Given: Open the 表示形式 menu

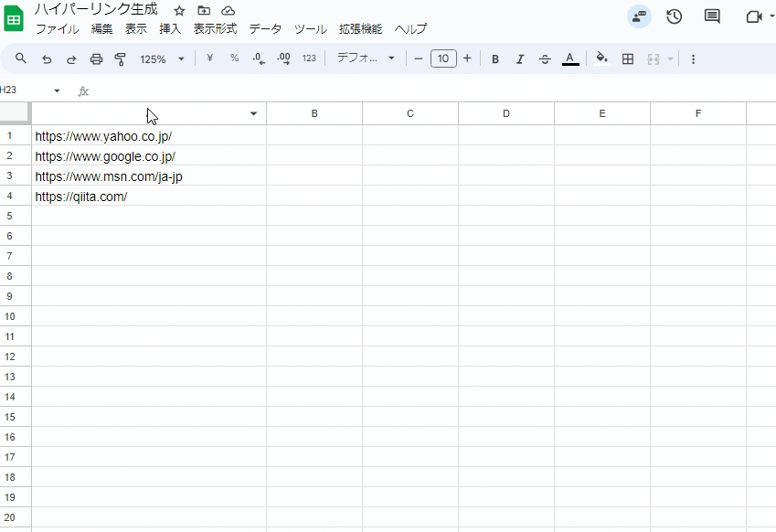Looking at the screenshot, I should [x=215, y=28].
